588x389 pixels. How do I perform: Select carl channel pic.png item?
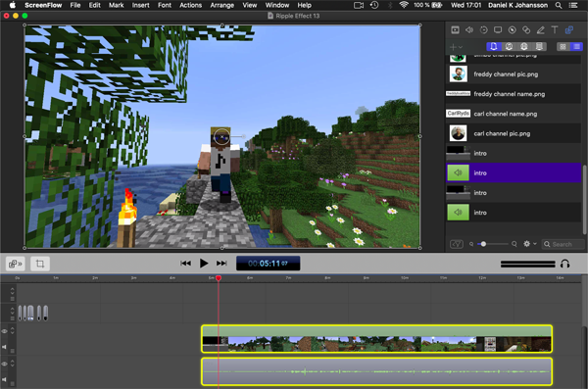pos(514,133)
